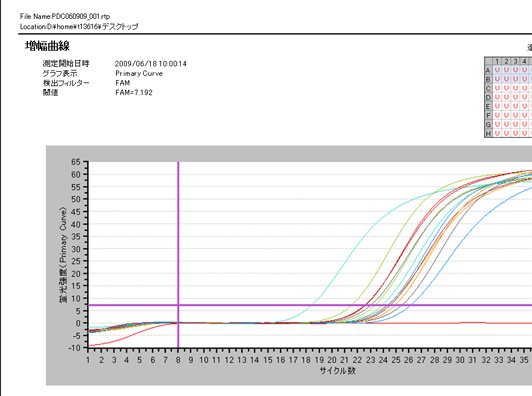Select well B3 in the plate map
This screenshot has width=532, height=396.
tap(515, 79)
